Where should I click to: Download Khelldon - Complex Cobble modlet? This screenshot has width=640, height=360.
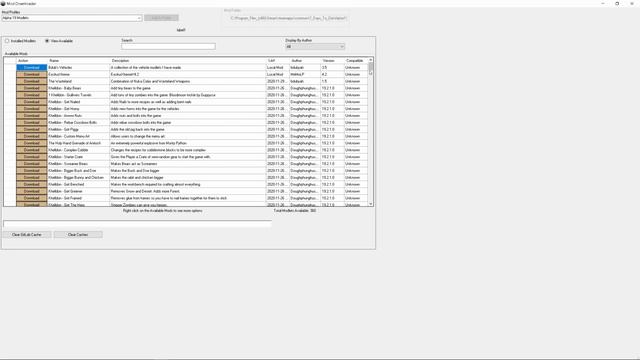coord(32,150)
